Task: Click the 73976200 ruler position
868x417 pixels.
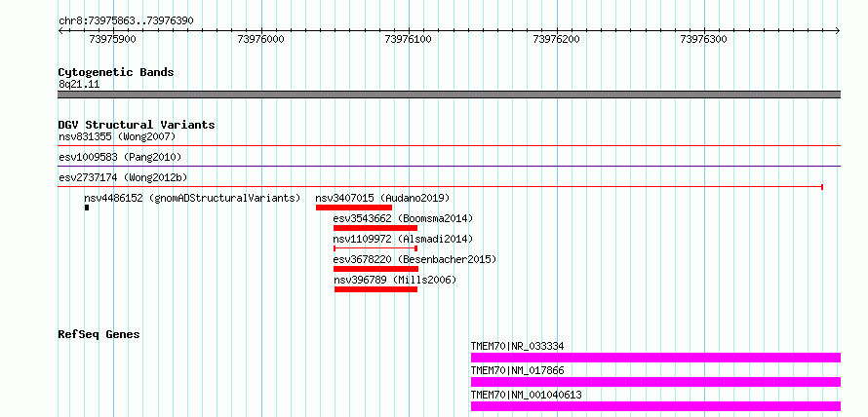Action: pyautogui.click(x=556, y=40)
